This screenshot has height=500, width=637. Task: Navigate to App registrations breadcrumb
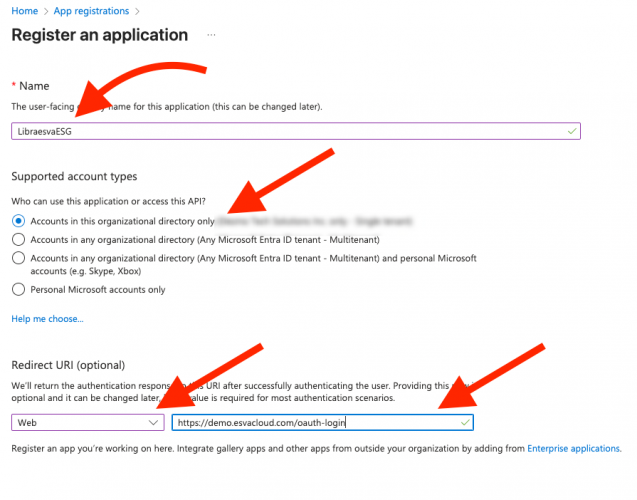[91, 11]
